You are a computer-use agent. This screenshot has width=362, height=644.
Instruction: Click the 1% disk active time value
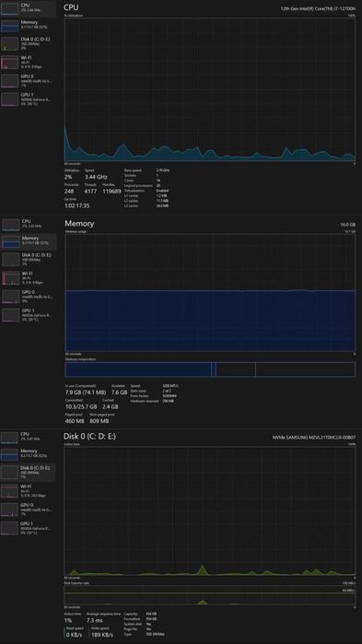pyautogui.click(x=68, y=621)
